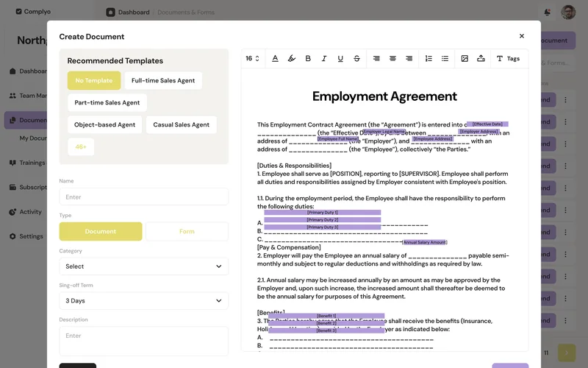Insert a numbered list
This screenshot has width=588, height=368.
pos(429,59)
